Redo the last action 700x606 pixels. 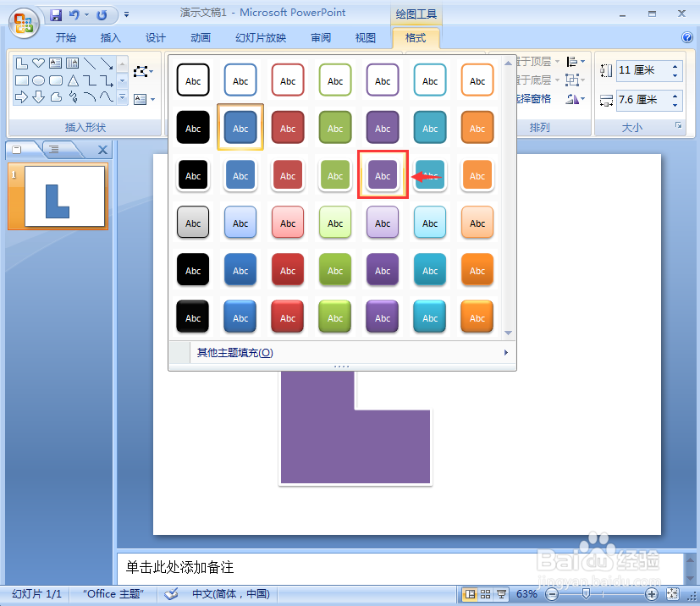(x=102, y=15)
